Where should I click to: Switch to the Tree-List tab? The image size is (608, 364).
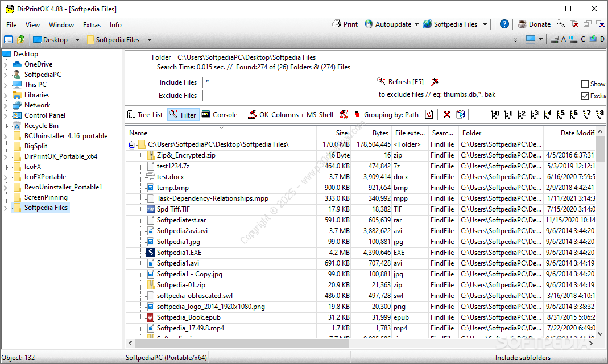coord(145,114)
